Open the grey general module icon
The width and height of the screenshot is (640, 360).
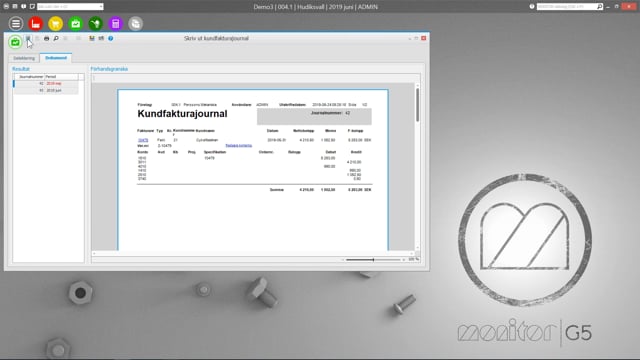point(136,24)
